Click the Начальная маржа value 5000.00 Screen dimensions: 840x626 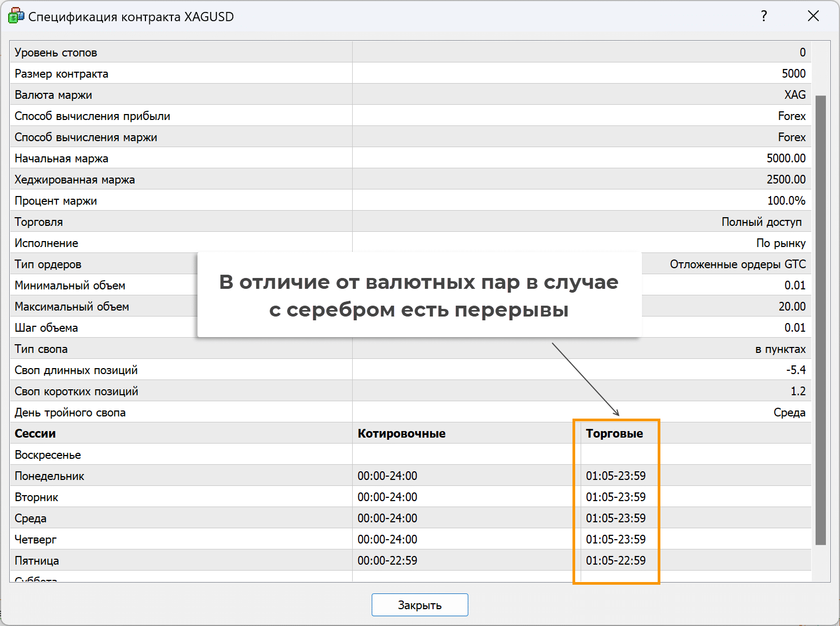coord(786,159)
